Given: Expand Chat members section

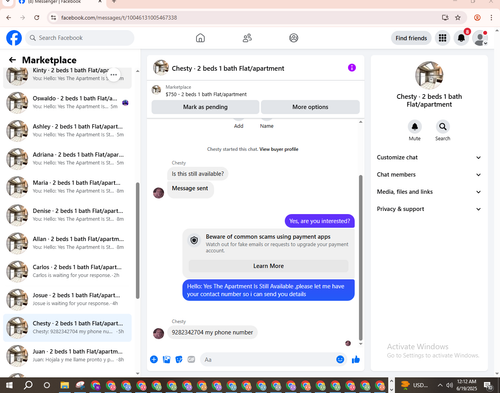Looking at the screenshot, I should tap(429, 175).
